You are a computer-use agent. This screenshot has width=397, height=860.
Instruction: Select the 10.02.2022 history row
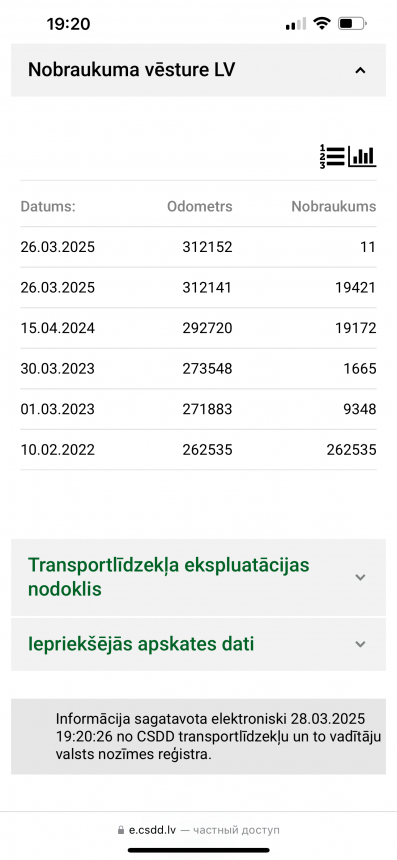(198, 450)
